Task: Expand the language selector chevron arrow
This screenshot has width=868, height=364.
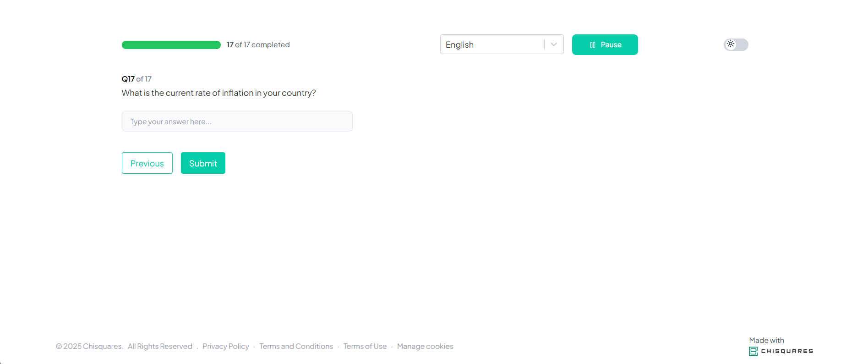Action: click(x=554, y=44)
